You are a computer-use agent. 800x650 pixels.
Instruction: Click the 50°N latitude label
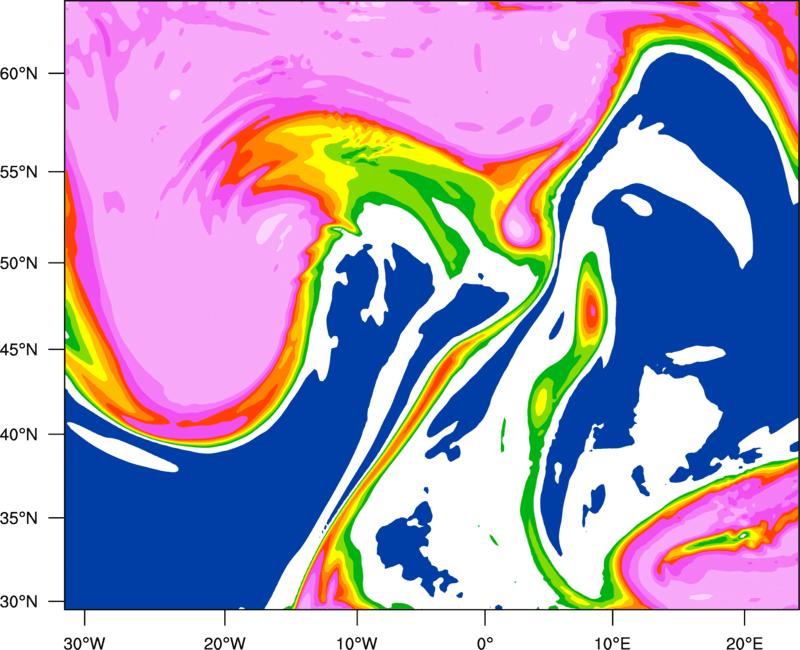[x=19, y=263]
